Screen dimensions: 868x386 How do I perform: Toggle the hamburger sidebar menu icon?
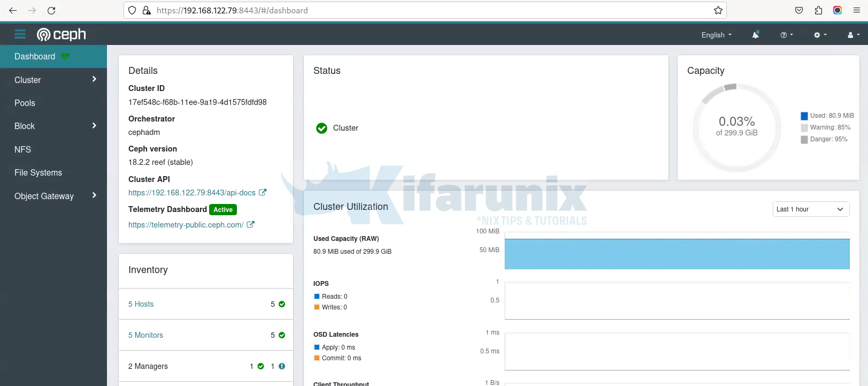click(x=20, y=34)
